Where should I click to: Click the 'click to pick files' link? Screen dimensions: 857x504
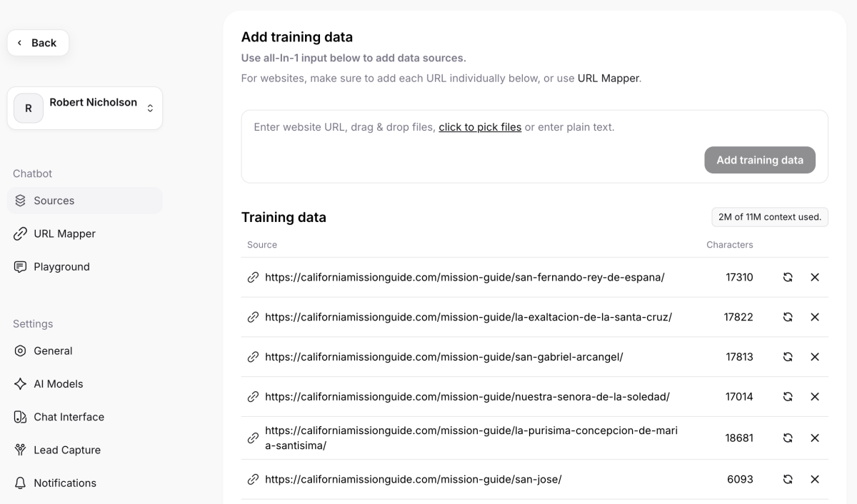pos(480,127)
